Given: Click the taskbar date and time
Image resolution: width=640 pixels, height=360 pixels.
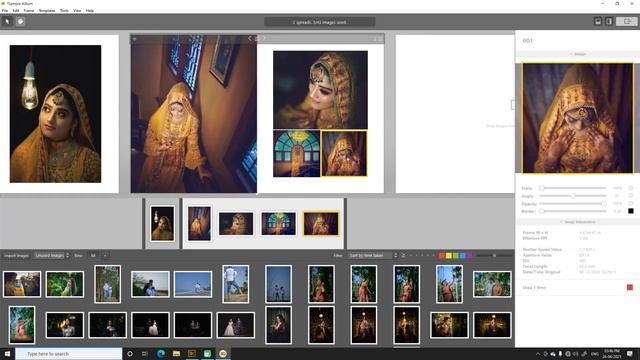Looking at the screenshot, I should 612,354.
